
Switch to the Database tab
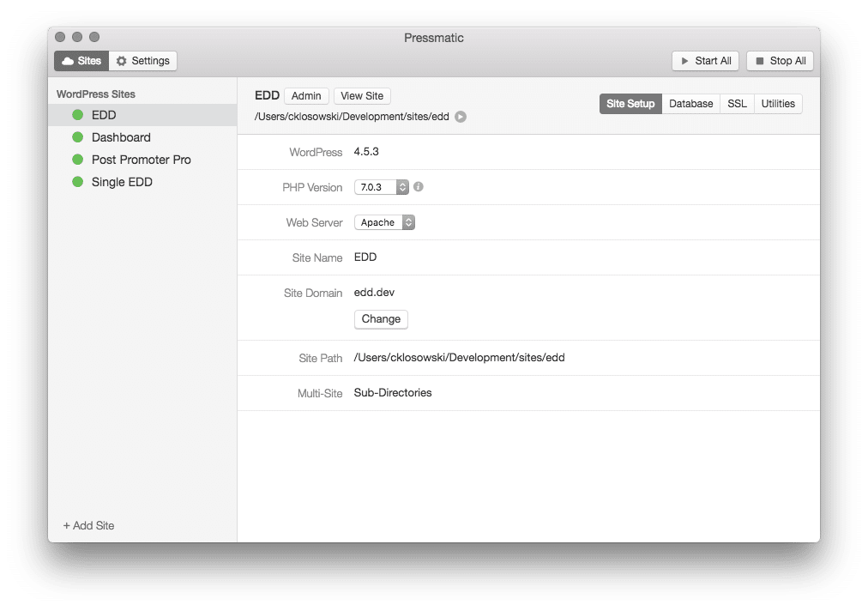point(690,104)
